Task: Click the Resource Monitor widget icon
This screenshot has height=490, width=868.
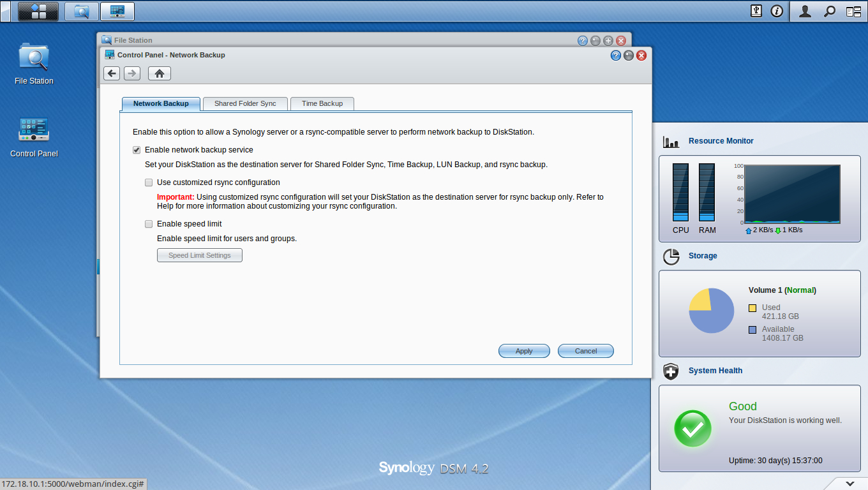Action: coord(671,142)
